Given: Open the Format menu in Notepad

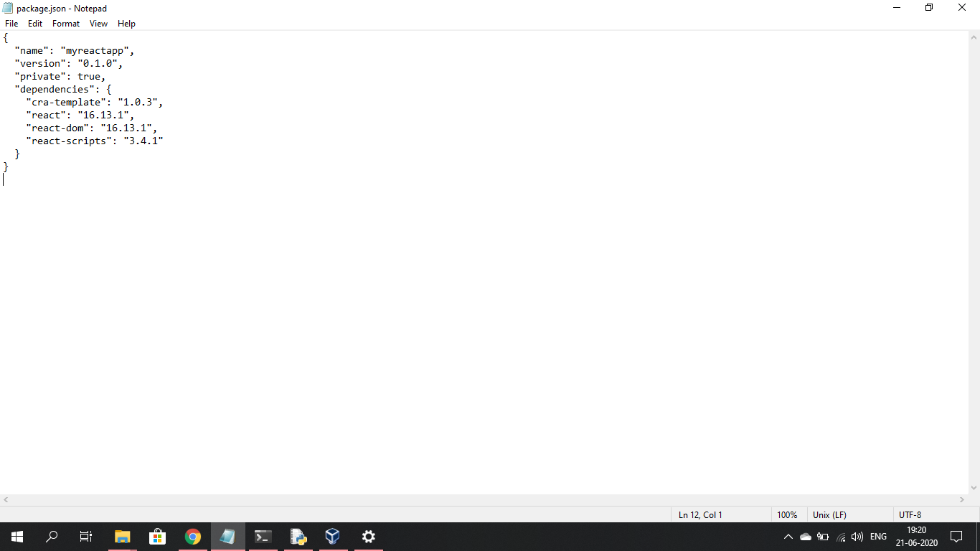Looking at the screenshot, I should 65,23.
